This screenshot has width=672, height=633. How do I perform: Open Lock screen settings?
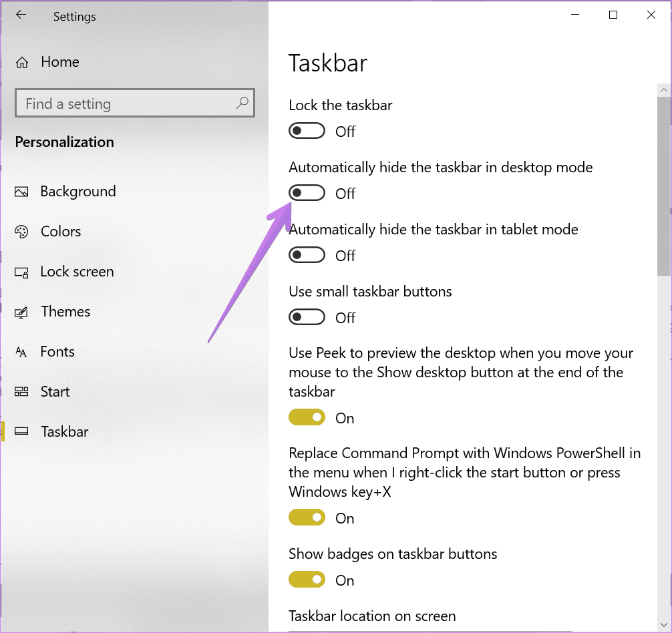pos(77,272)
